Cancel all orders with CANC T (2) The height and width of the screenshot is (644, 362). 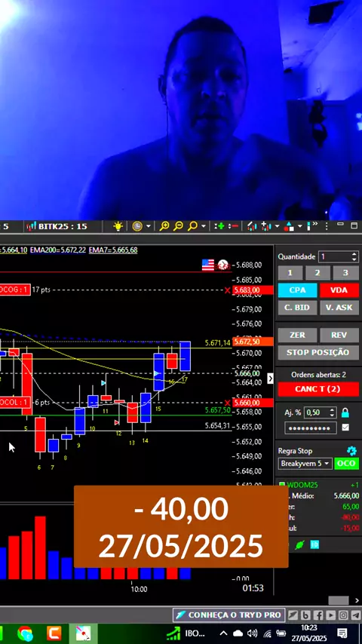(318, 389)
